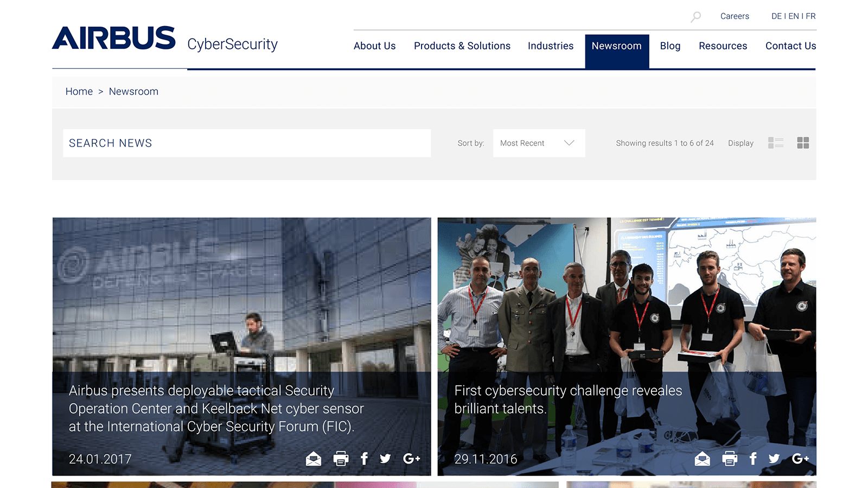Open the search magnifier icon in header
This screenshot has width=868, height=488.
[695, 17]
